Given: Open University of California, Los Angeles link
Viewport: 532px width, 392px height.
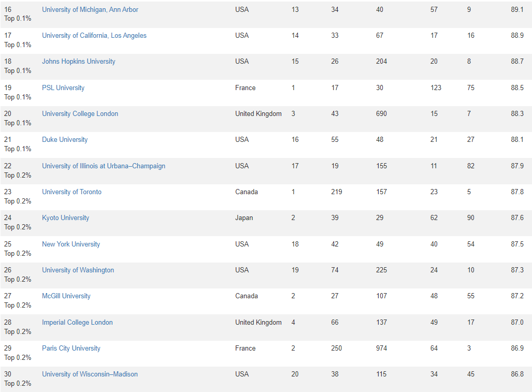Looking at the screenshot, I should pos(94,36).
